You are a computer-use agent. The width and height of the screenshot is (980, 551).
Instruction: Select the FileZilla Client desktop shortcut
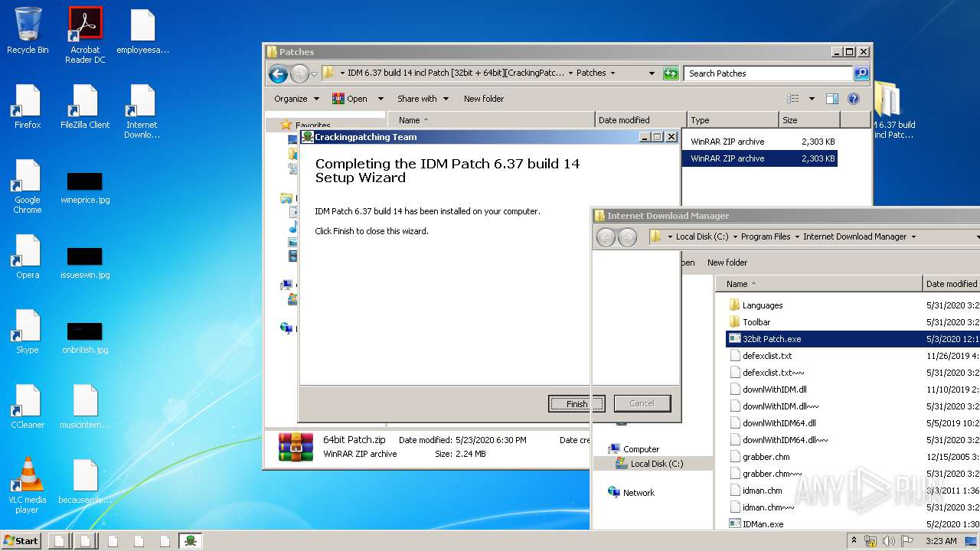[x=85, y=106]
